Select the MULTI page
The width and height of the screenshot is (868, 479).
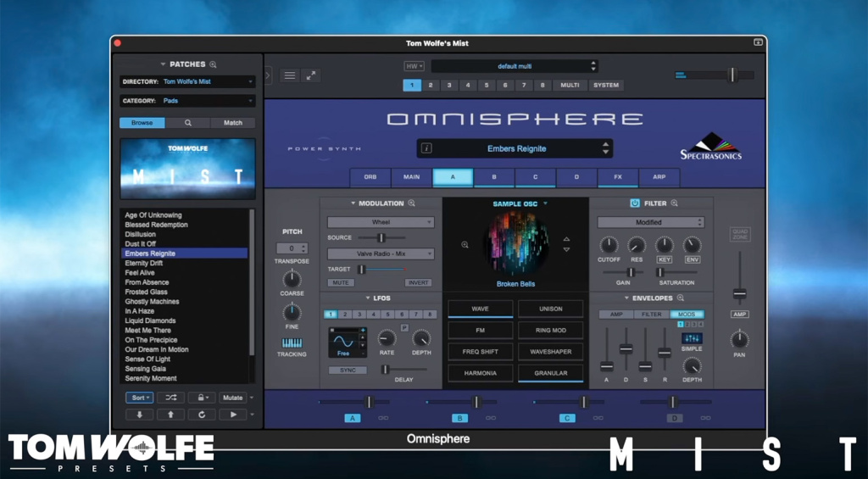click(x=570, y=86)
